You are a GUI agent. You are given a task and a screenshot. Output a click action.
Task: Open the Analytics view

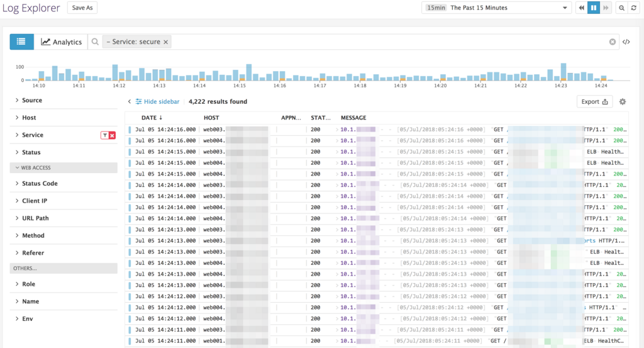pos(61,42)
